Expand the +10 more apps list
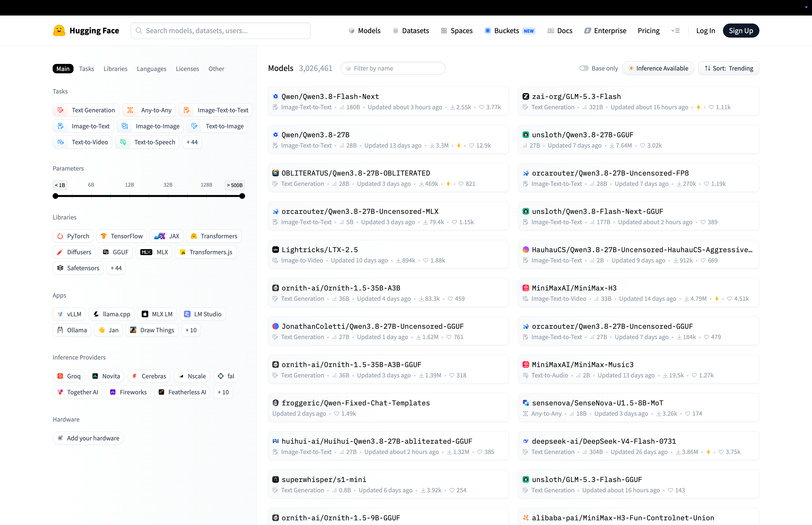This screenshot has height=525, width=812. click(191, 330)
